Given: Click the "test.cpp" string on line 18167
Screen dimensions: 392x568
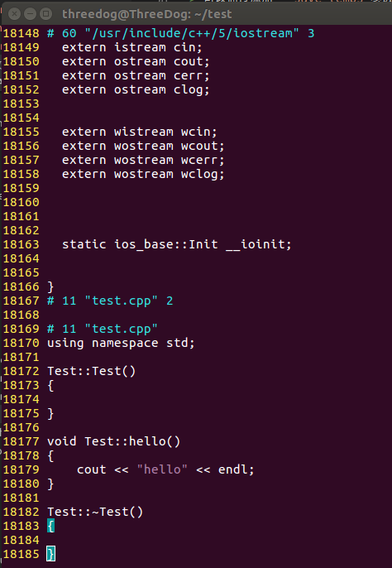Looking at the screenshot, I should [122, 301].
